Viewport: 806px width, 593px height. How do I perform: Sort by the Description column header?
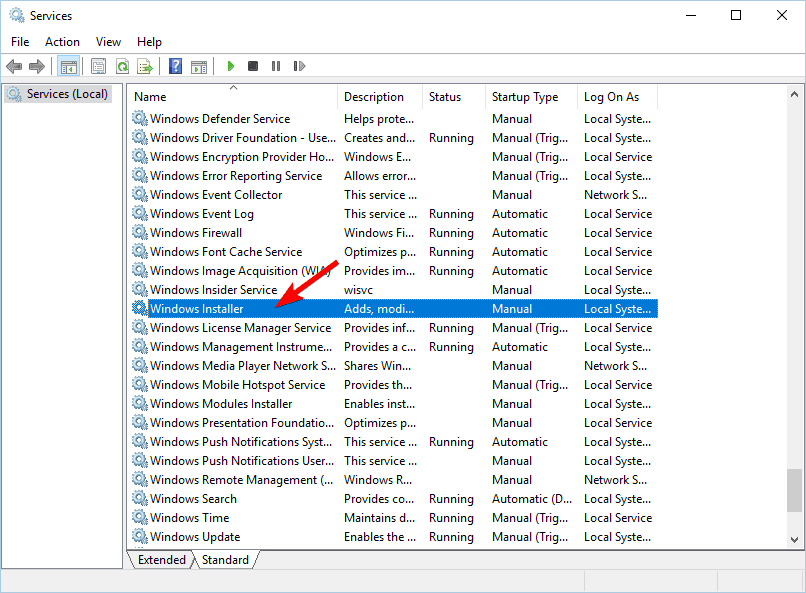pyautogui.click(x=380, y=97)
